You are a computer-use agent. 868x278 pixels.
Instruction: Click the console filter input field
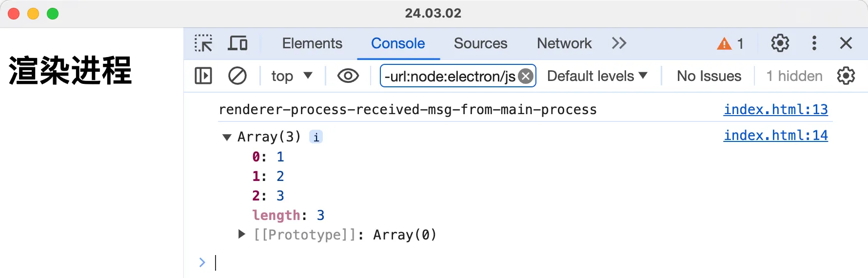click(449, 76)
